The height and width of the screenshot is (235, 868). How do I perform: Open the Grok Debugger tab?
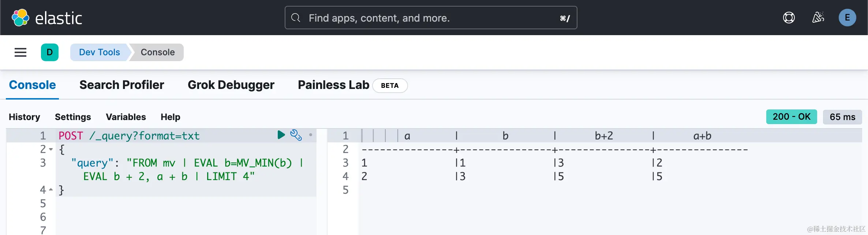coord(231,85)
